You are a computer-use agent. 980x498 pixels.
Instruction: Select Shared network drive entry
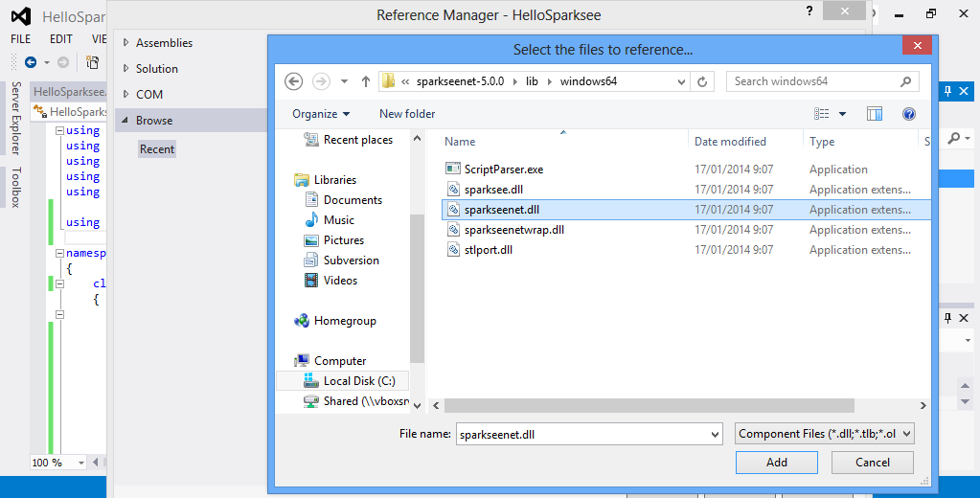366,401
